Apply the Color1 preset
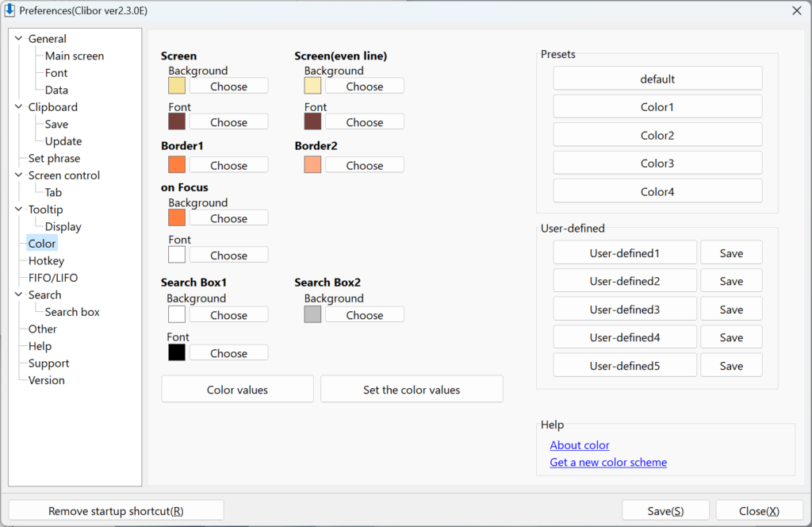 pos(657,106)
